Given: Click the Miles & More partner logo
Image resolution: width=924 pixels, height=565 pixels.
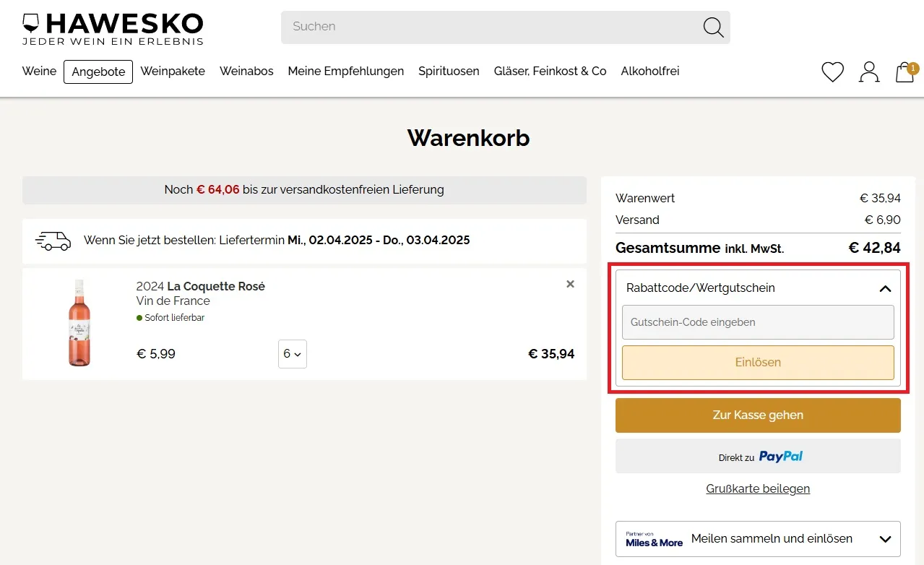Looking at the screenshot, I should click(x=654, y=539).
